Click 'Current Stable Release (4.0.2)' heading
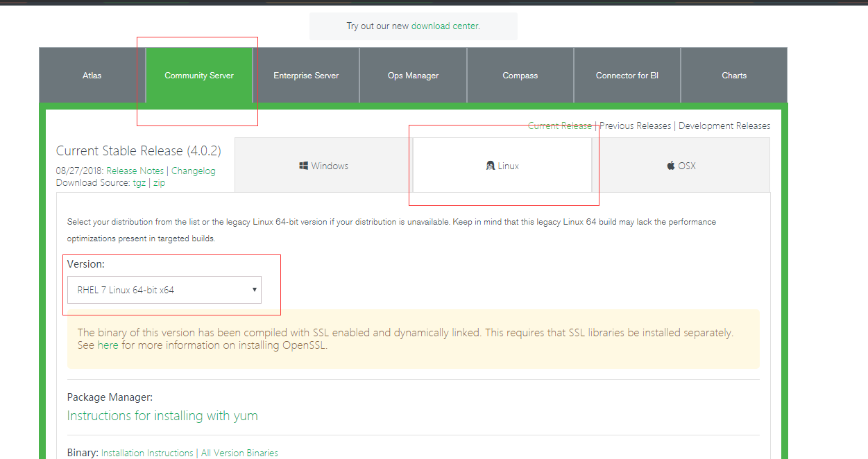The width and height of the screenshot is (868, 459). pyautogui.click(x=138, y=151)
